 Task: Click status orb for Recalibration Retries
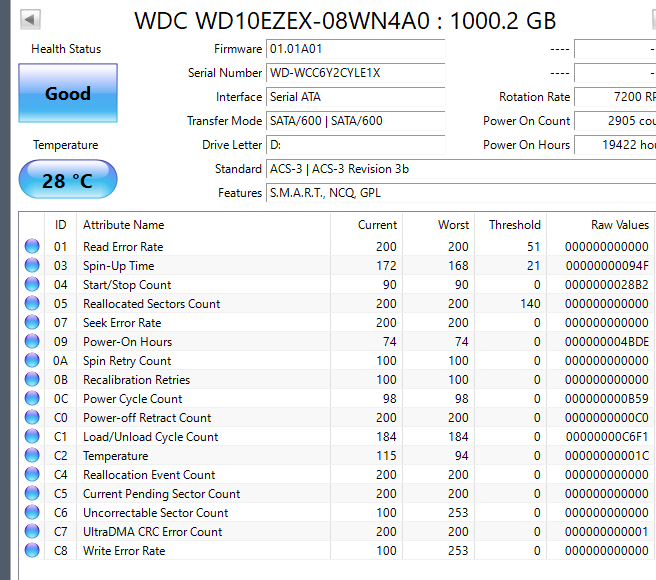pos(32,379)
